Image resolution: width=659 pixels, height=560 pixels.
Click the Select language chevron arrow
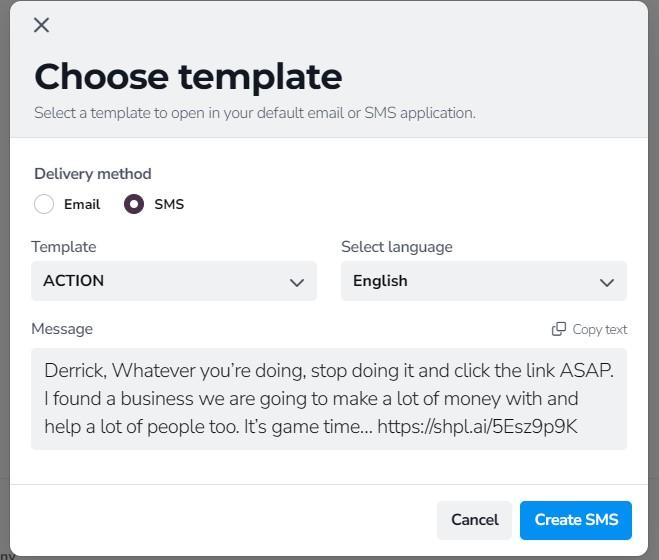pyautogui.click(x=606, y=282)
